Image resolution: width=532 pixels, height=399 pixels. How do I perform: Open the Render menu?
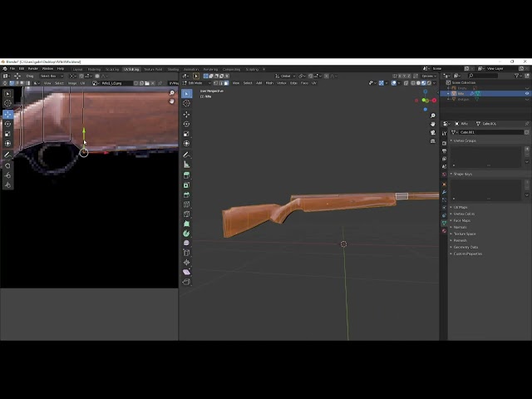point(33,69)
